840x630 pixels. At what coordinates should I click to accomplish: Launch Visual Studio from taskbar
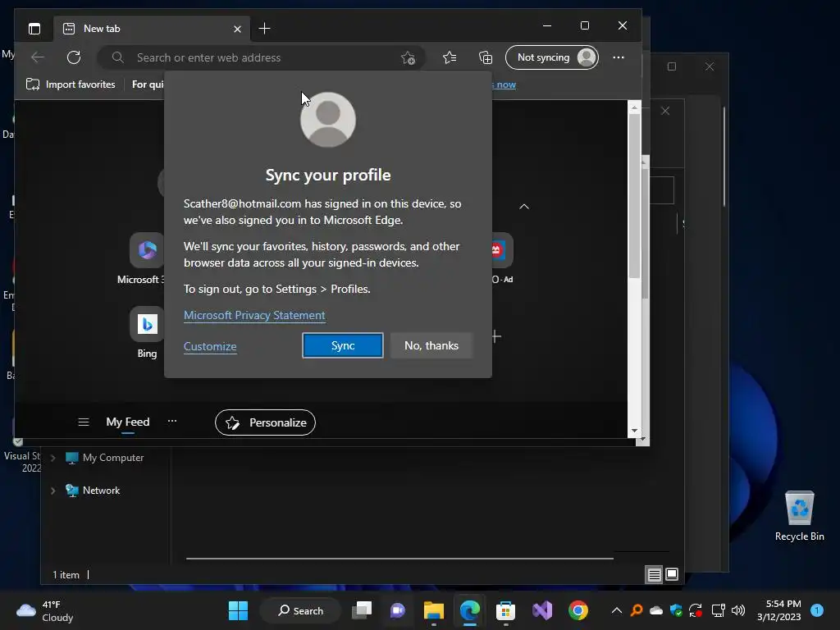[x=542, y=610]
